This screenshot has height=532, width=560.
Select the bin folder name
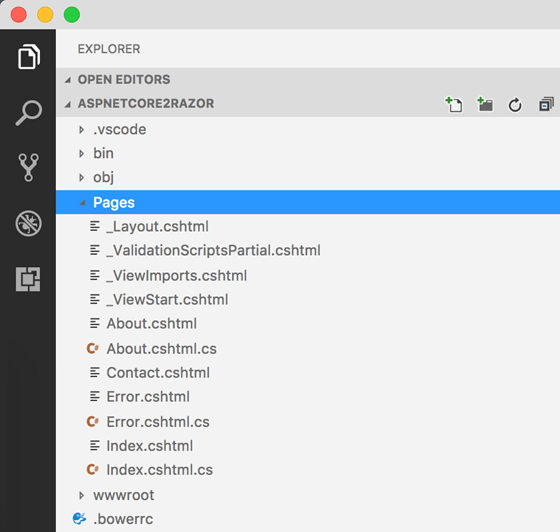point(104,153)
